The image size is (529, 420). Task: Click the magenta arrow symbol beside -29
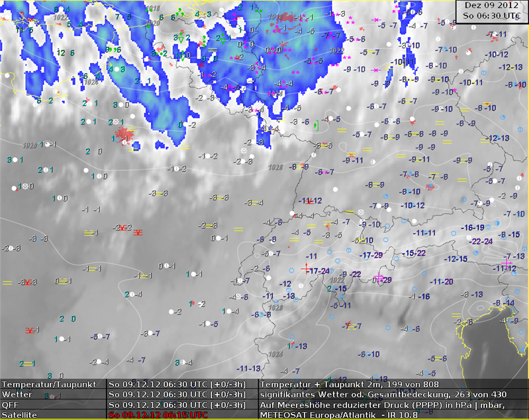379,277
